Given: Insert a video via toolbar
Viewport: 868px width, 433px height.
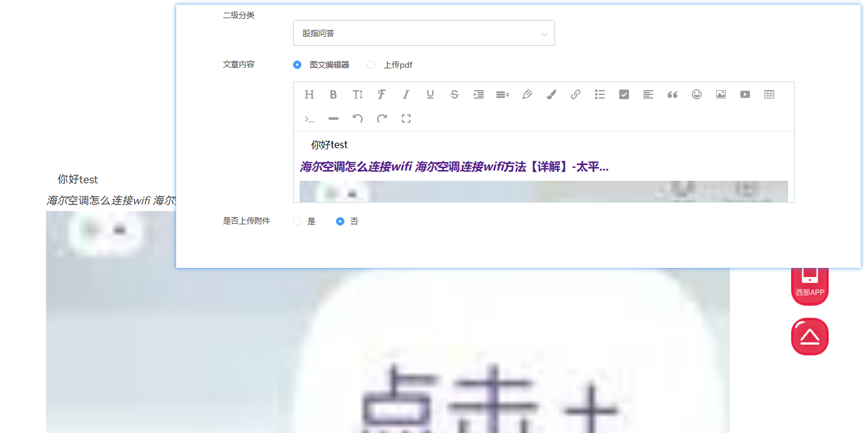Looking at the screenshot, I should [745, 94].
